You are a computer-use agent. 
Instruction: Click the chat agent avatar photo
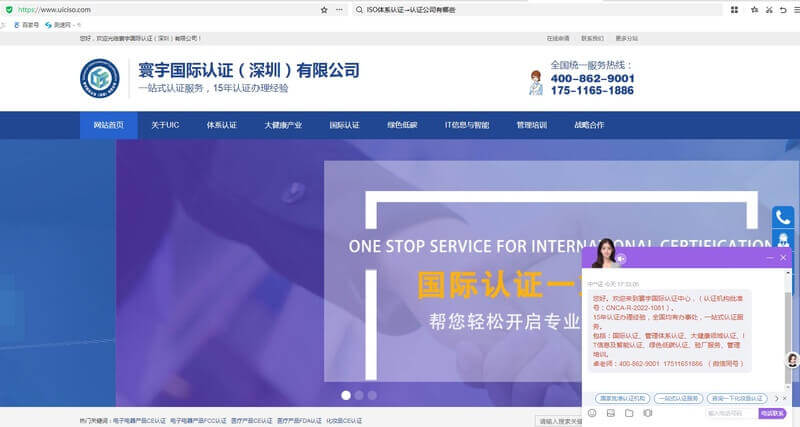click(605, 254)
